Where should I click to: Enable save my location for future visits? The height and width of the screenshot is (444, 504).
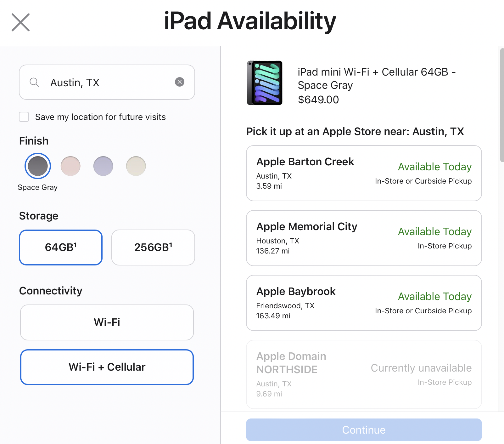click(24, 117)
